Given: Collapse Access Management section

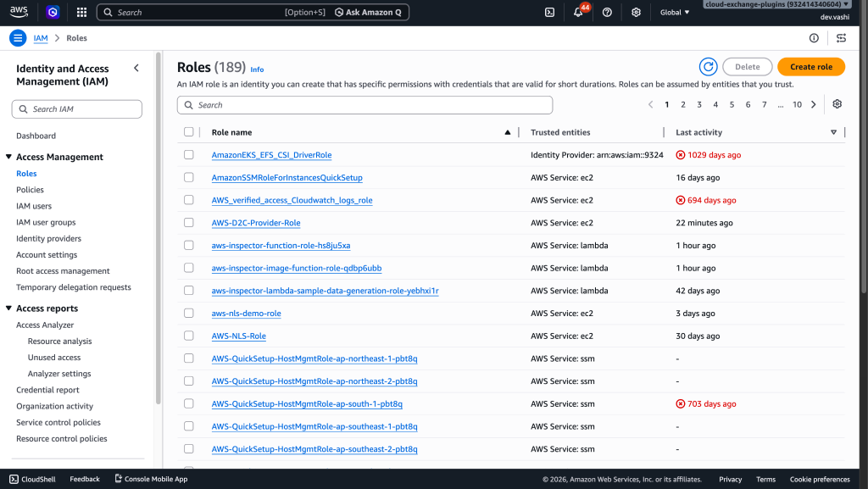Looking at the screenshot, I should tap(8, 157).
